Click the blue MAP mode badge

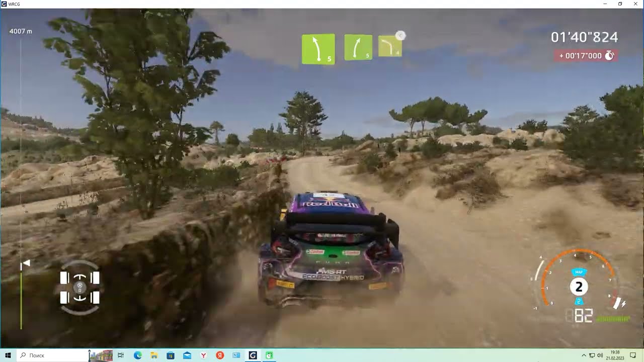(x=579, y=272)
